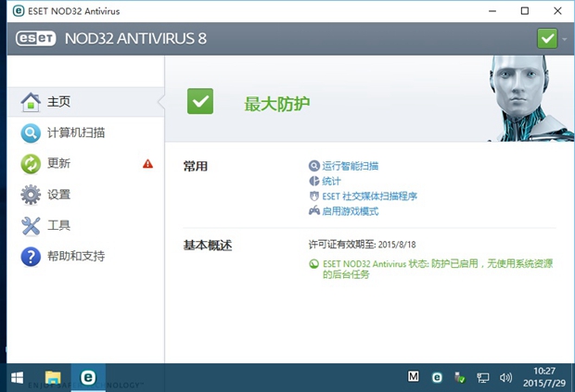Maximize the ESET NOD32 Antivirus window
Viewport: 575px width, 392px height.
point(525,11)
